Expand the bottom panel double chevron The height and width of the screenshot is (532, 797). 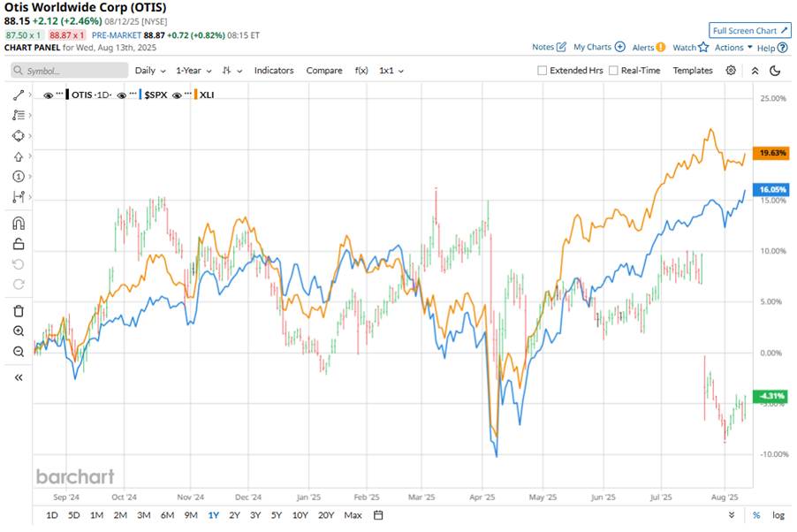point(732,515)
